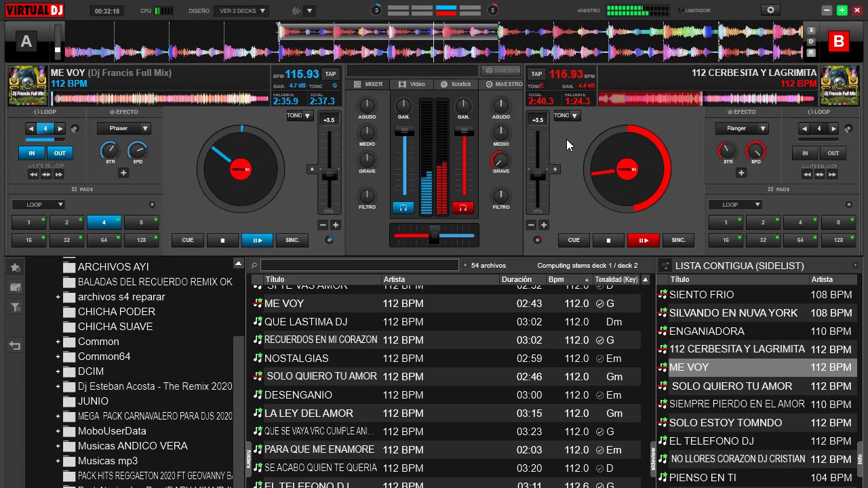Click pitch minus button on deck A
The image size is (868, 488).
pos(323,225)
